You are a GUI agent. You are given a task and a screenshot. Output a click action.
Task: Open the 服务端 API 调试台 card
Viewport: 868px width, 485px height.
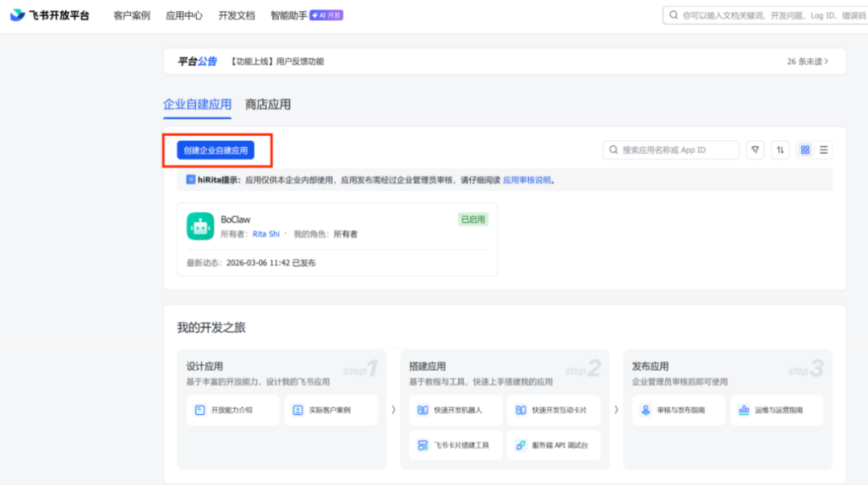554,445
